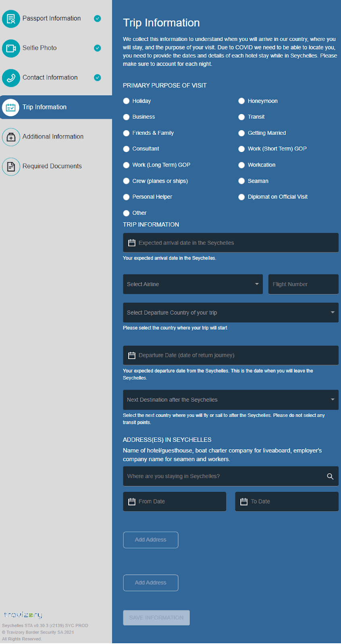This screenshot has height=644, width=341.
Task: Choose Honeymoon as purpose of visit
Action: 241,101
